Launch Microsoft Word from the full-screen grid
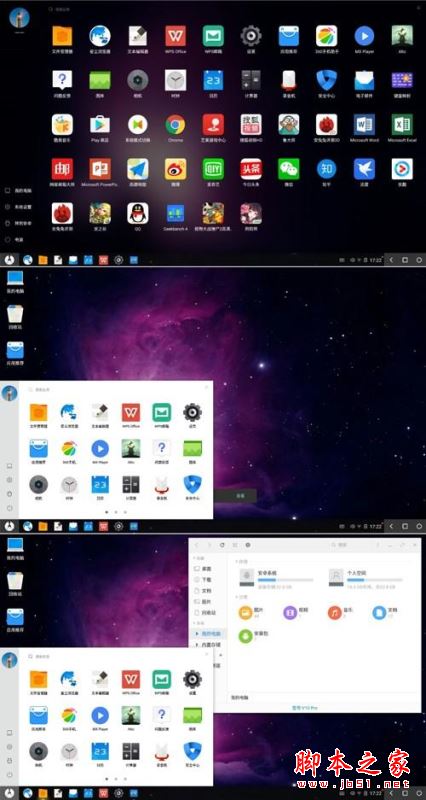This screenshot has width=426, height=800. [x=364, y=124]
